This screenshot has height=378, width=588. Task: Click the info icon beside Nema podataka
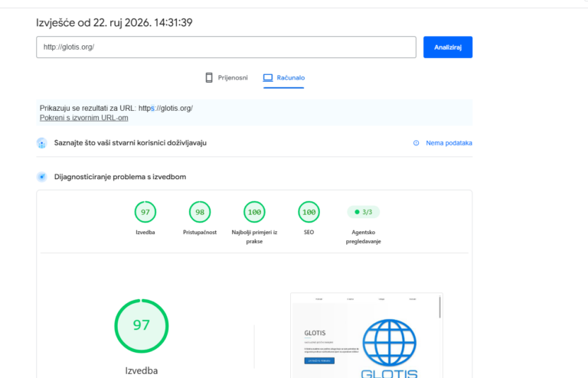coord(416,143)
